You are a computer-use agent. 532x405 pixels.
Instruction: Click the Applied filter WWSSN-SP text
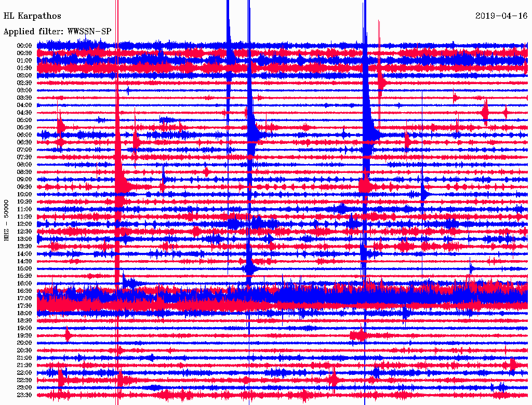pos(57,31)
